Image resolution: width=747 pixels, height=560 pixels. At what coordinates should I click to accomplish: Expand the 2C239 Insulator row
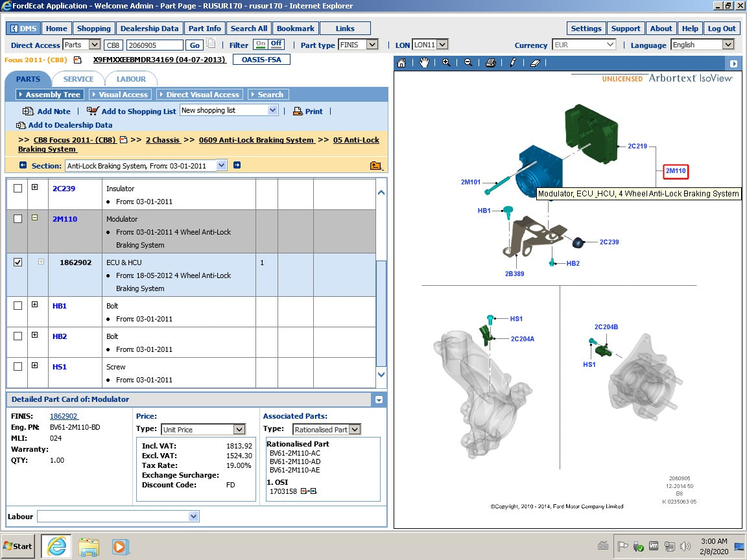pyautogui.click(x=34, y=188)
